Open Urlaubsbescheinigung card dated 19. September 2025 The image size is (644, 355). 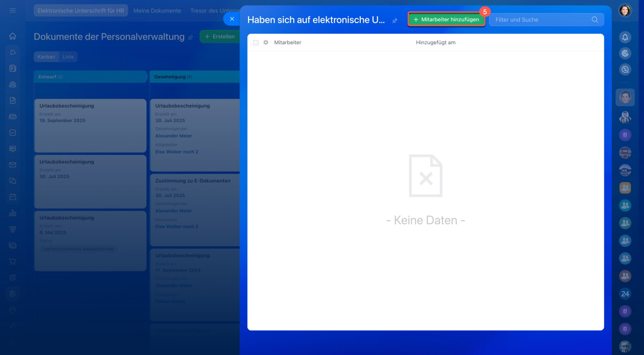point(90,125)
